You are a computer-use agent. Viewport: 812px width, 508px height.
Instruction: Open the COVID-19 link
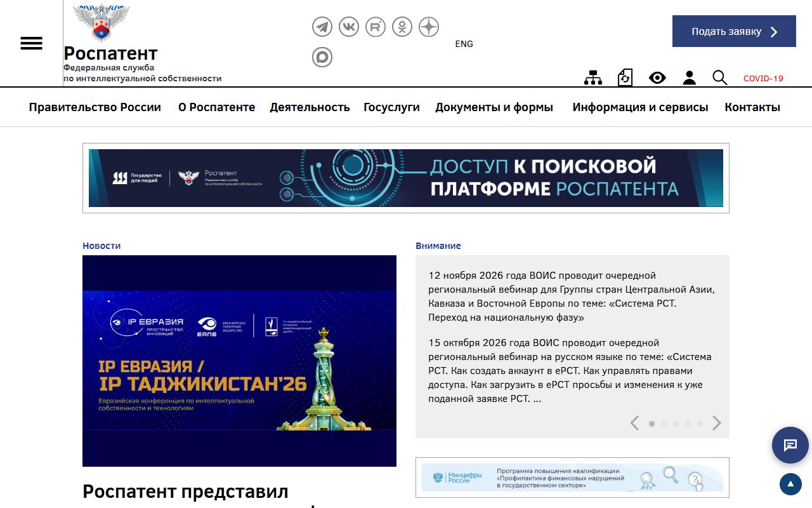click(763, 79)
